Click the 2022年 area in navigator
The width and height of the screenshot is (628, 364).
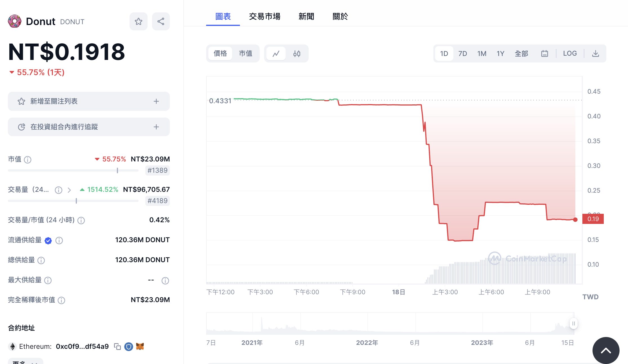click(x=367, y=343)
